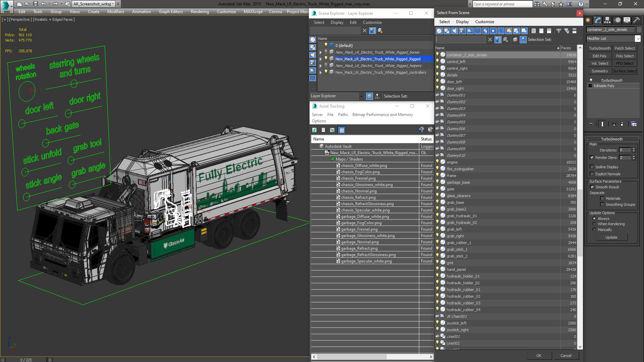Screen dimensions: 644x362
Task: Click the Save File toolbar icon
Action: coord(35,4)
